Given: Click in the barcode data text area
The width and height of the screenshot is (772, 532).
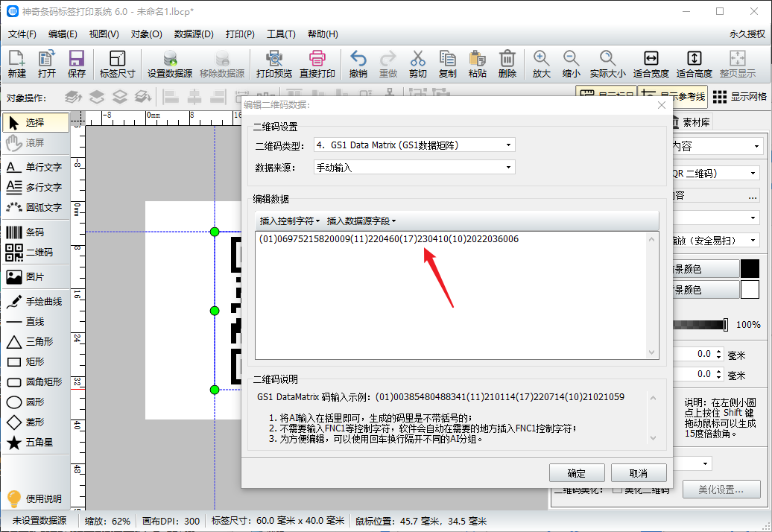Looking at the screenshot, I should (456, 295).
